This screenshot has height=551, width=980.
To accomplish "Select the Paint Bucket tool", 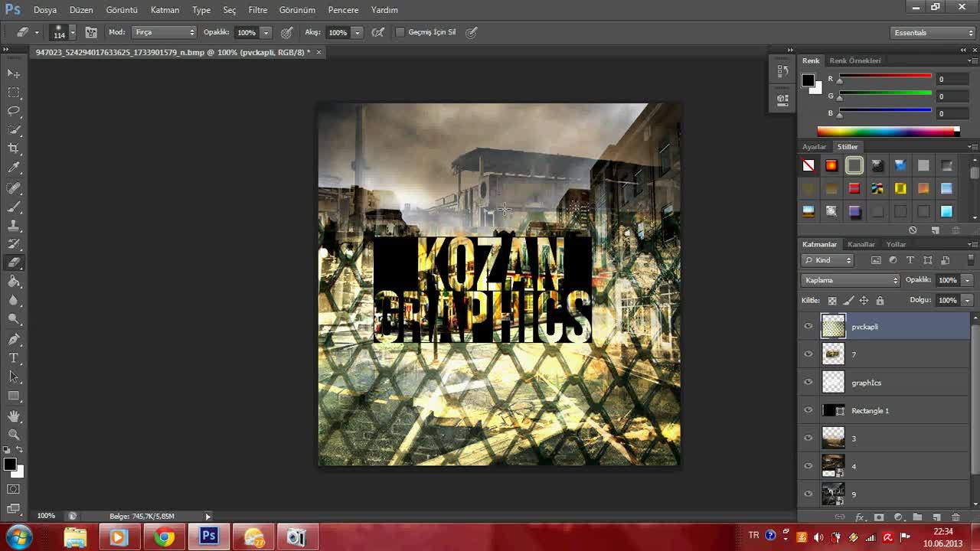I will tap(14, 282).
